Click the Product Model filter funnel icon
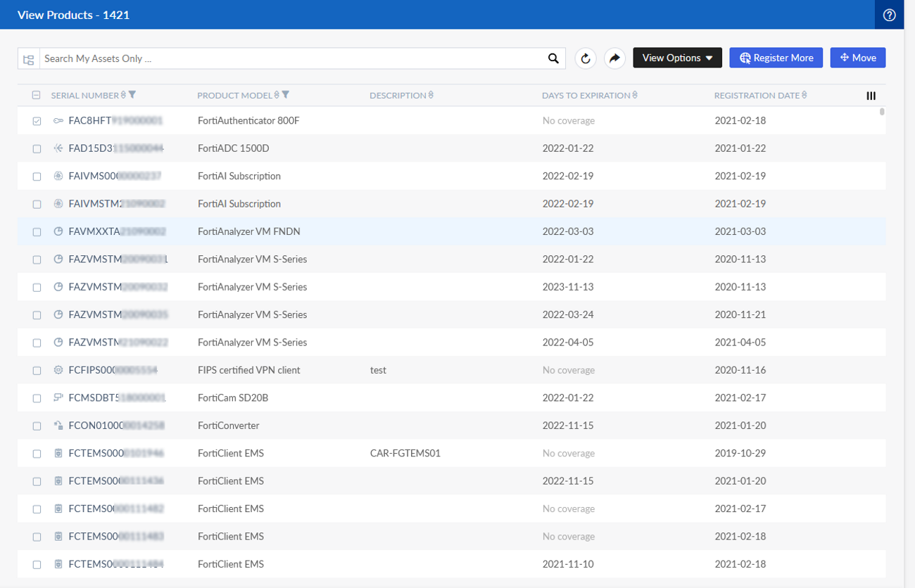 pyautogui.click(x=285, y=95)
